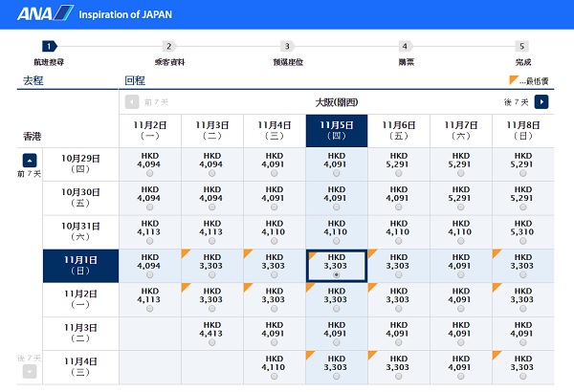
Task: Select the 10月29日 departure date row header
Action: (x=80, y=164)
